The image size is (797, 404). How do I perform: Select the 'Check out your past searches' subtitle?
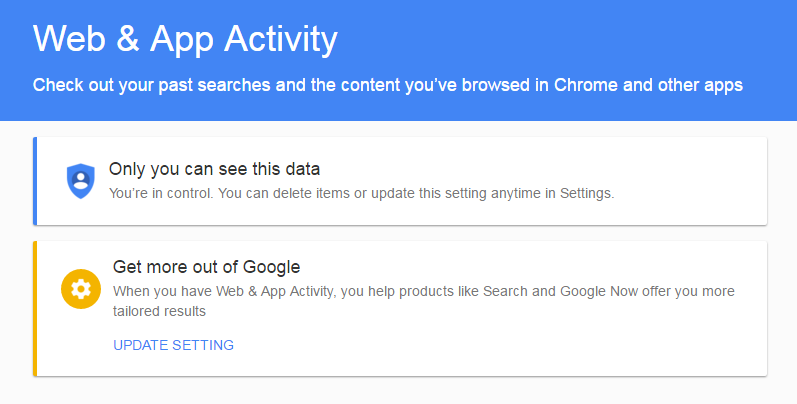388,85
